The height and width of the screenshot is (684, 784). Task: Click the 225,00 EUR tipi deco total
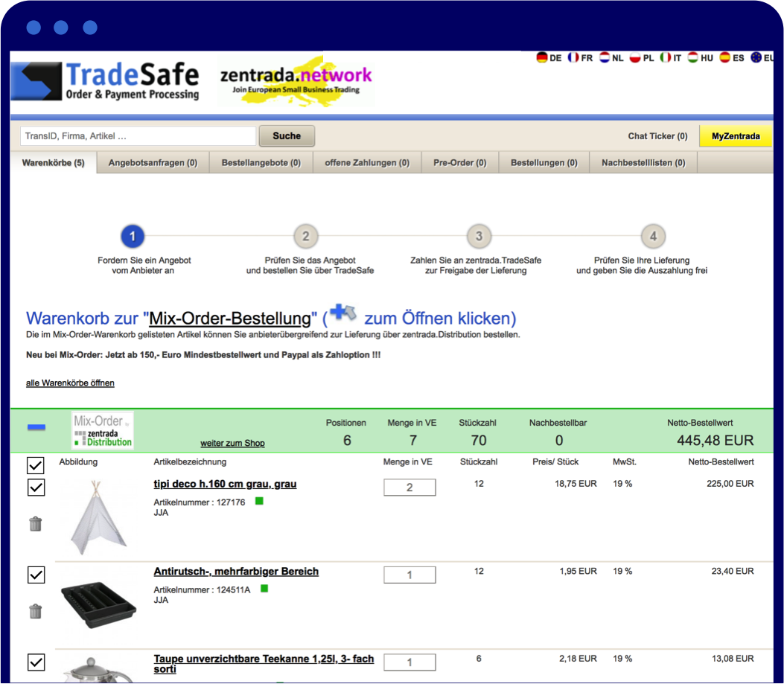pyautogui.click(x=730, y=484)
